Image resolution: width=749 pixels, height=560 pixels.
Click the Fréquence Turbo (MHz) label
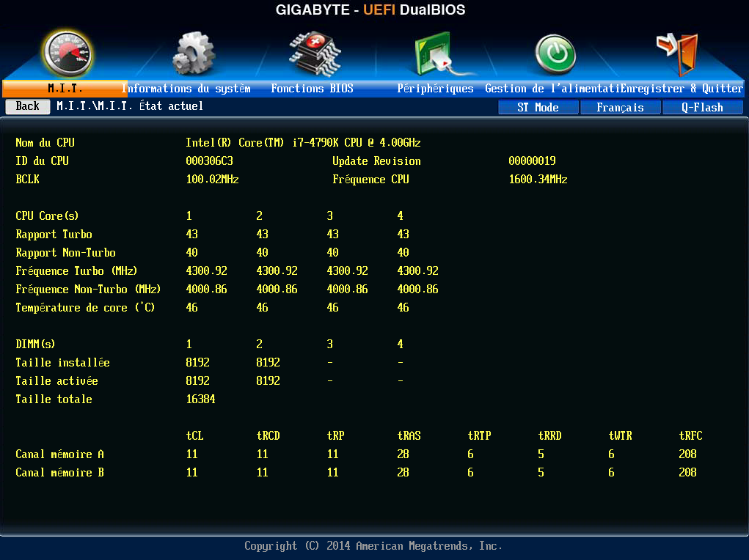tap(76, 271)
